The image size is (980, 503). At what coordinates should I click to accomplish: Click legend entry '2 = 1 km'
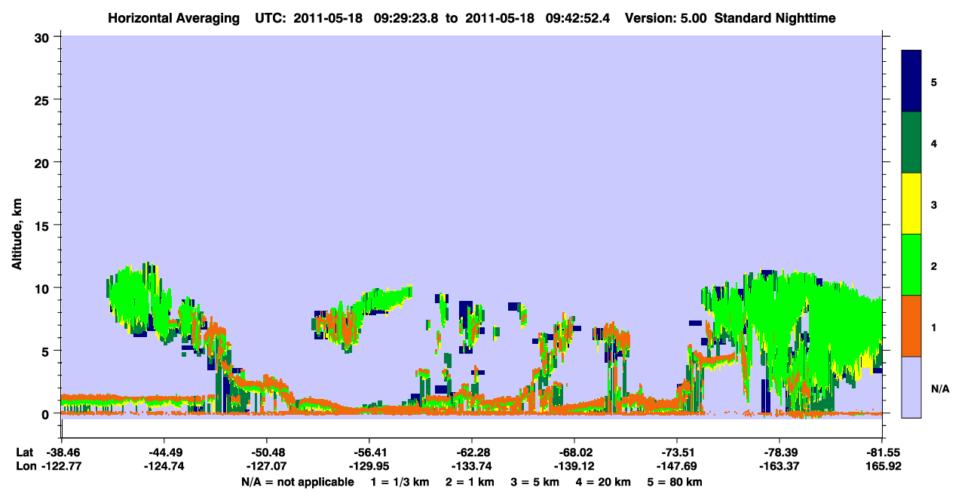click(x=470, y=482)
